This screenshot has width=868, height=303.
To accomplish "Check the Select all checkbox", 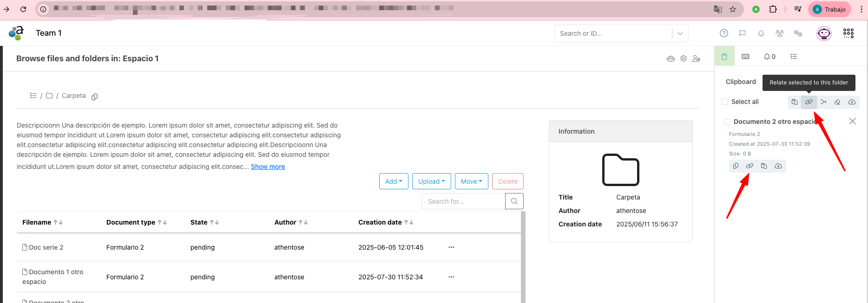I will [x=725, y=102].
